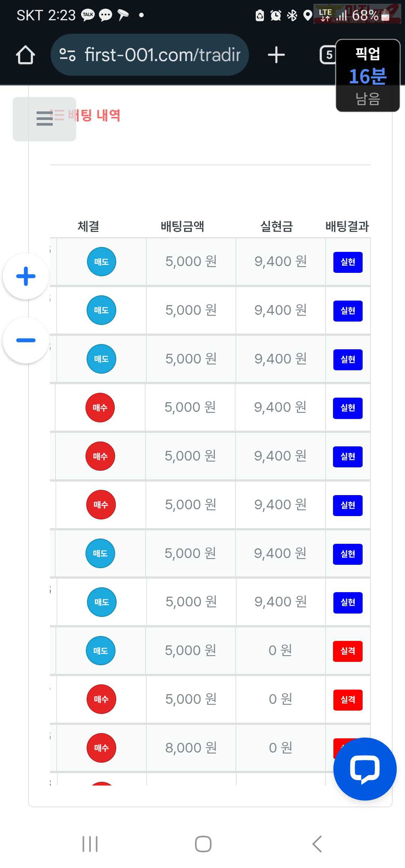
Task: Click the blue zoom-in plus button
Action: (x=26, y=276)
